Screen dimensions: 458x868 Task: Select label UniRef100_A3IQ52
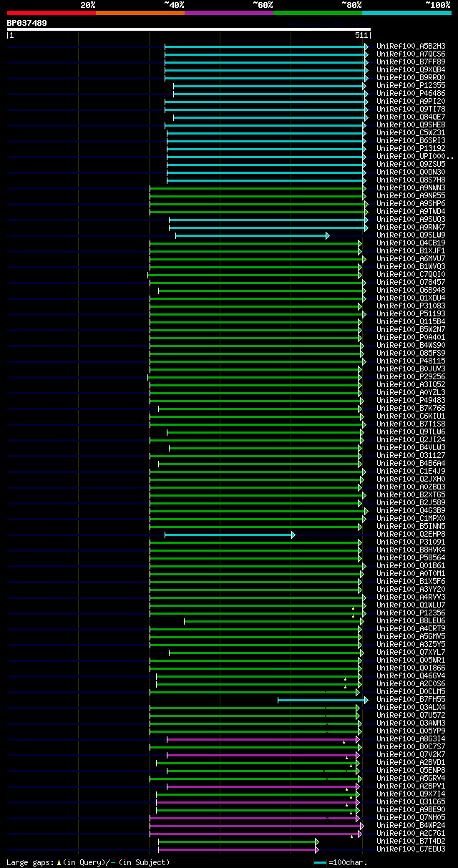pyautogui.click(x=411, y=385)
